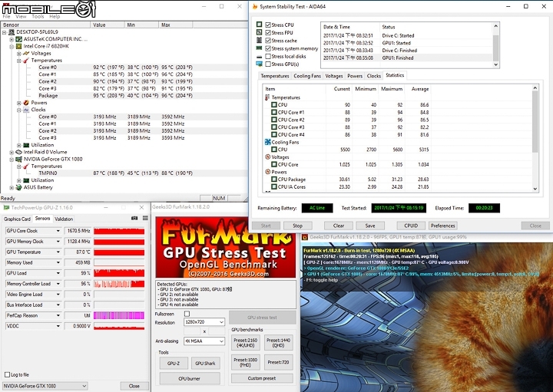
Task: Click the PerfCap Reason magenta graph
Action: [119, 315]
